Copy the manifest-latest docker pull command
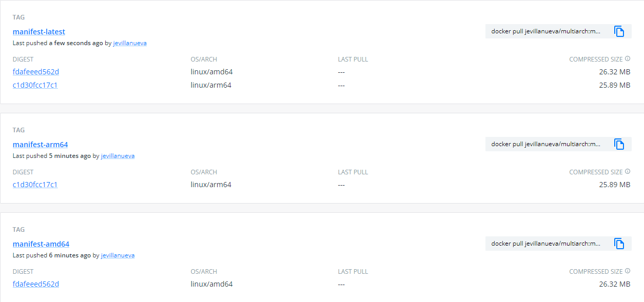 (620, 31)
